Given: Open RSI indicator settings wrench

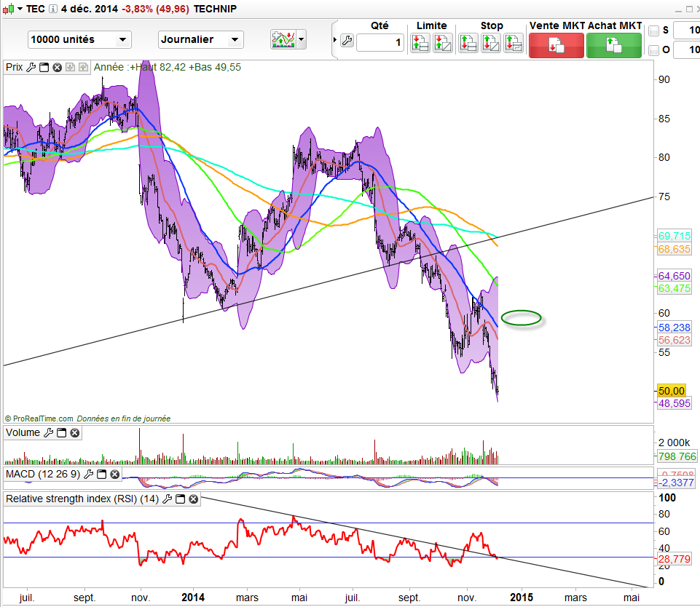Looking at the screenshot, I should point(167,499).
